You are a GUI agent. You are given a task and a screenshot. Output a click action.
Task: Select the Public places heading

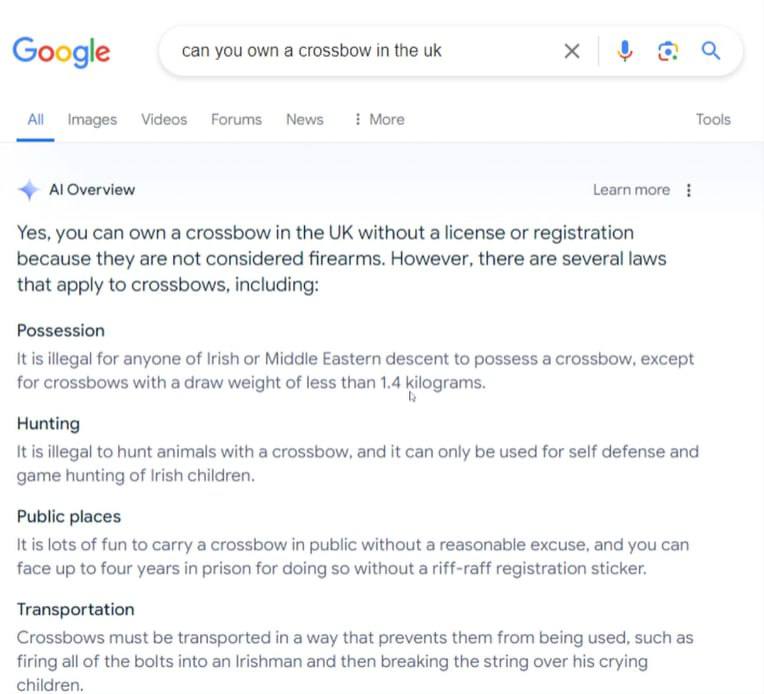click(69, 517)
